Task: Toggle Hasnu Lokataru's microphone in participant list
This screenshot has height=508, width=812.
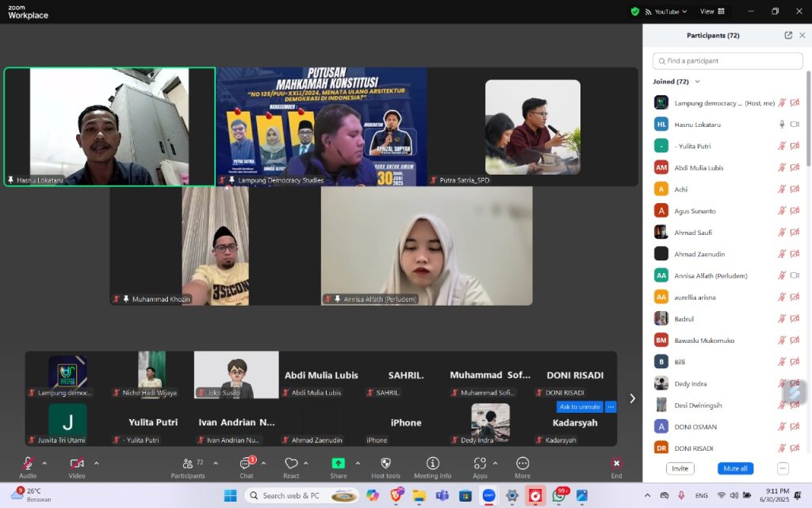Action: pos(782,125)
